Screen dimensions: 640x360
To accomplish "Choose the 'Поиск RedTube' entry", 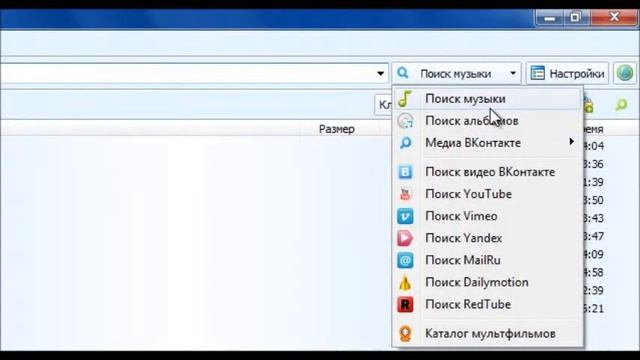I will (x=487, y=304).
